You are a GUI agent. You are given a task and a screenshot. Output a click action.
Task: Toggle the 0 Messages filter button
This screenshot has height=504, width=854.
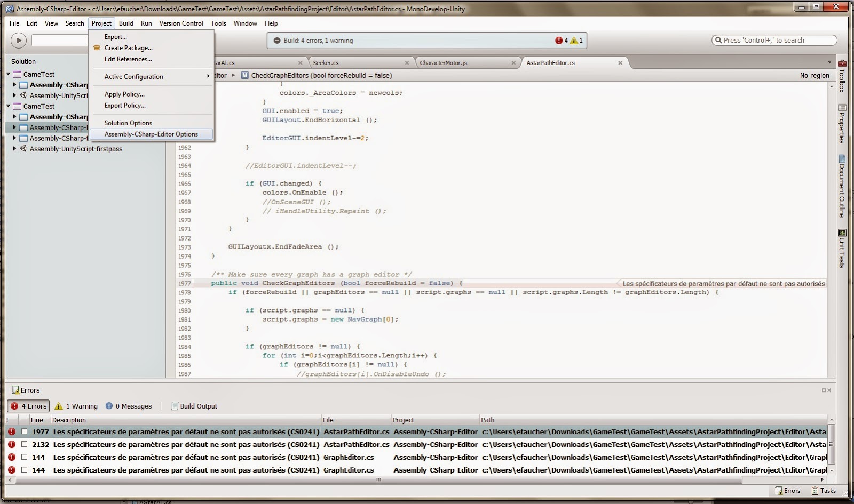(129, 406)
